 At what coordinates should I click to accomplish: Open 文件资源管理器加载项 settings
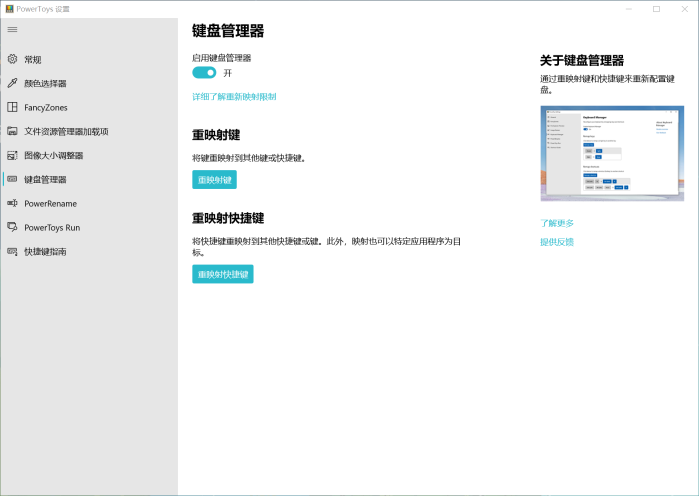pyautogui.click(x=89, y=131)
